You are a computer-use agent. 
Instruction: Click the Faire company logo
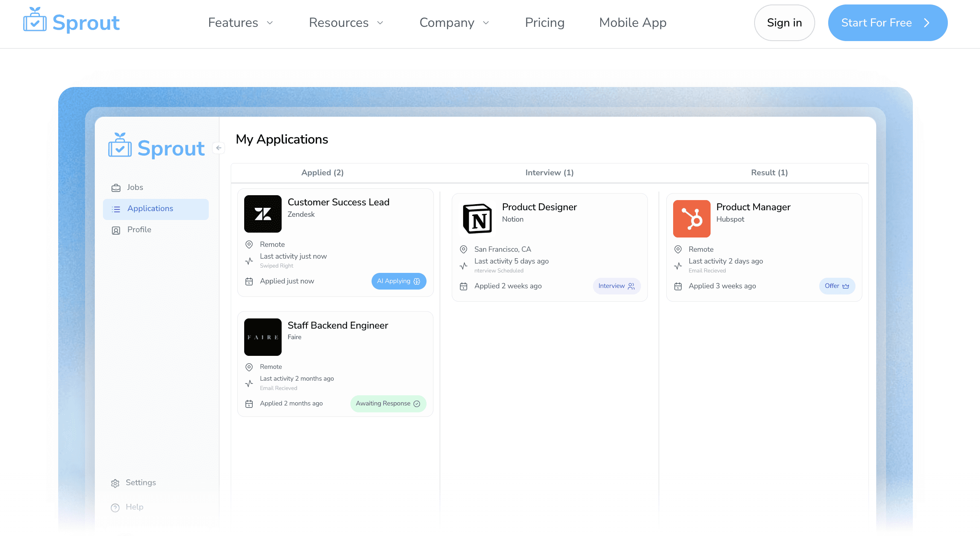point(262,337)
